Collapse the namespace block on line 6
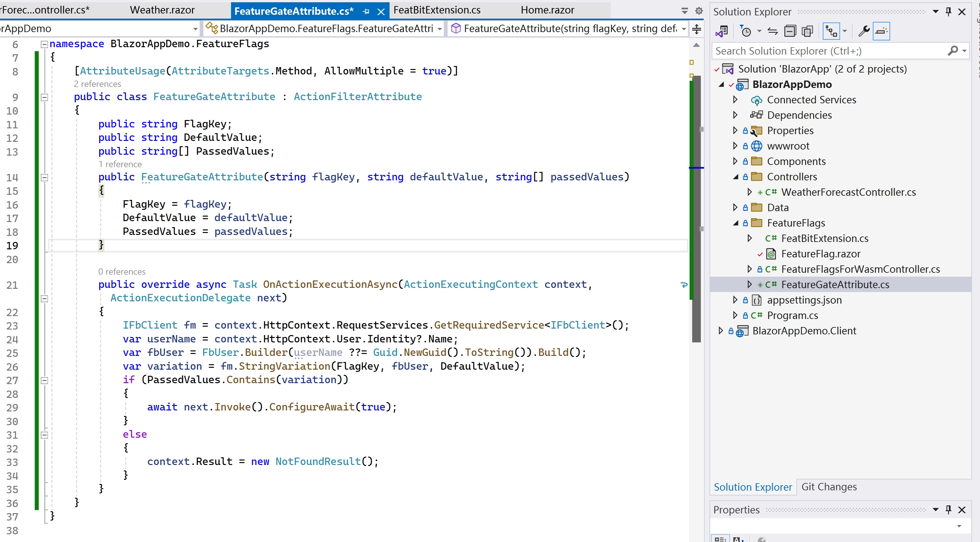Screen dimensions: 980x542 44,44
